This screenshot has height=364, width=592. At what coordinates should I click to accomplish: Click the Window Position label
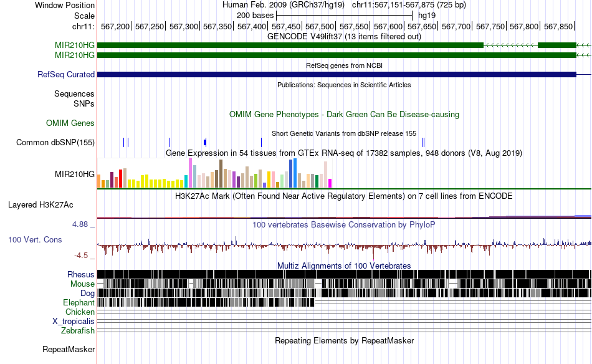pos(65,5)
